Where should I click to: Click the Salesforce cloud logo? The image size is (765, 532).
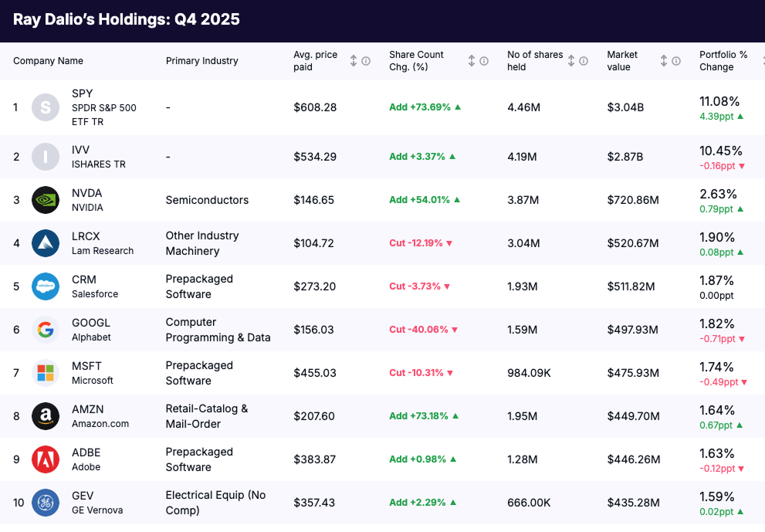point(45,286)
